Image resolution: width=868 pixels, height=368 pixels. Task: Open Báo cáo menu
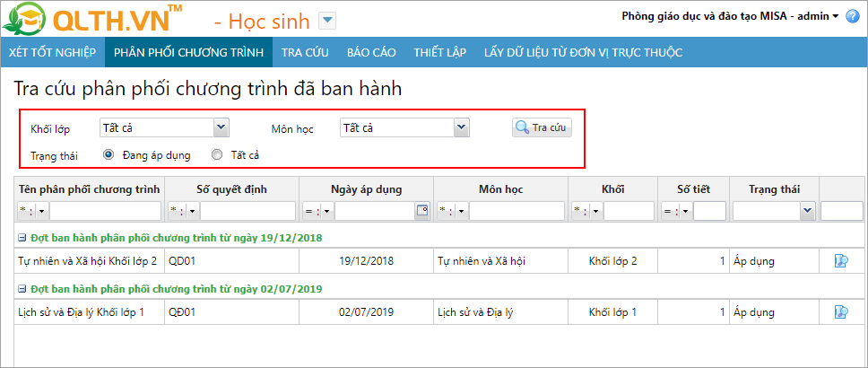pos(371,53)
